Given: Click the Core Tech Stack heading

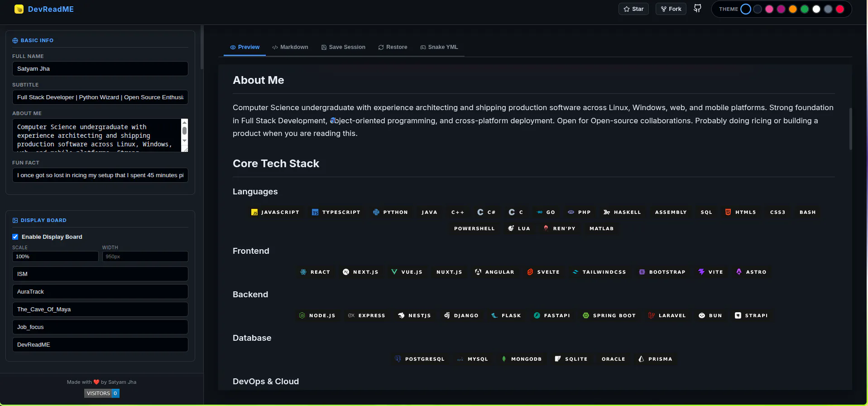Looking at the screenshot, I should coord(276,164).
